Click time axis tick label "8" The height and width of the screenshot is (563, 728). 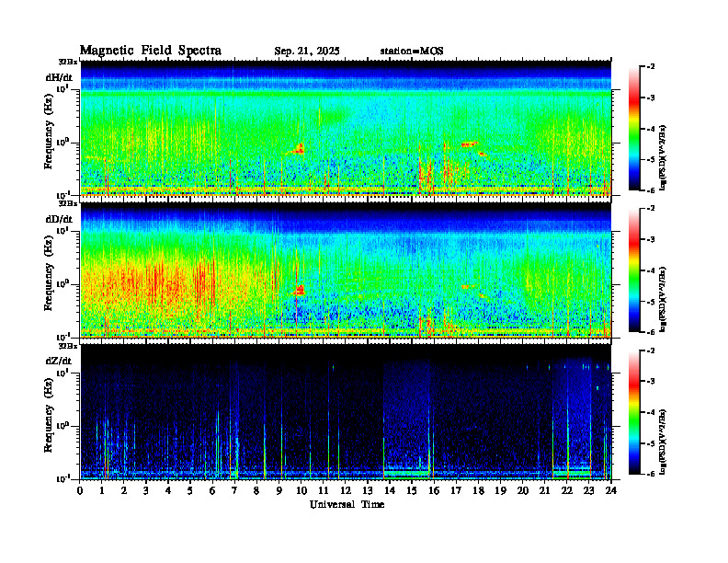(x=256, y=490)
